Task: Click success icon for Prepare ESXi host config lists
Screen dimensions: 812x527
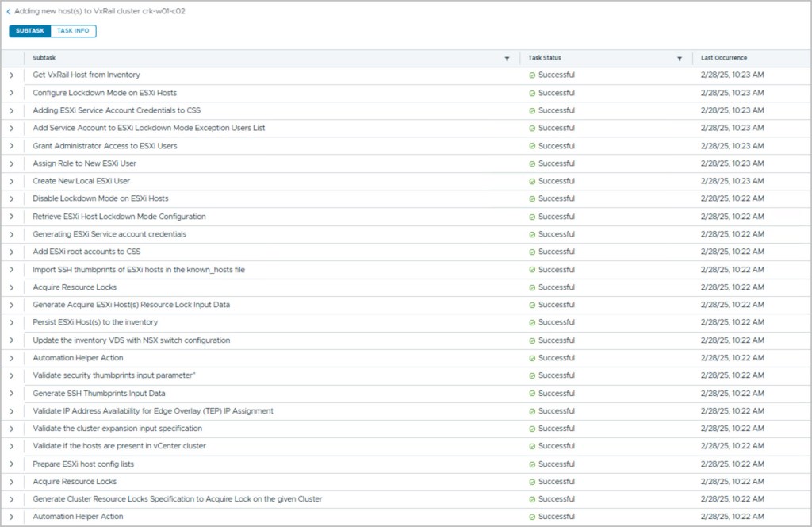Action: click(532, 464)
